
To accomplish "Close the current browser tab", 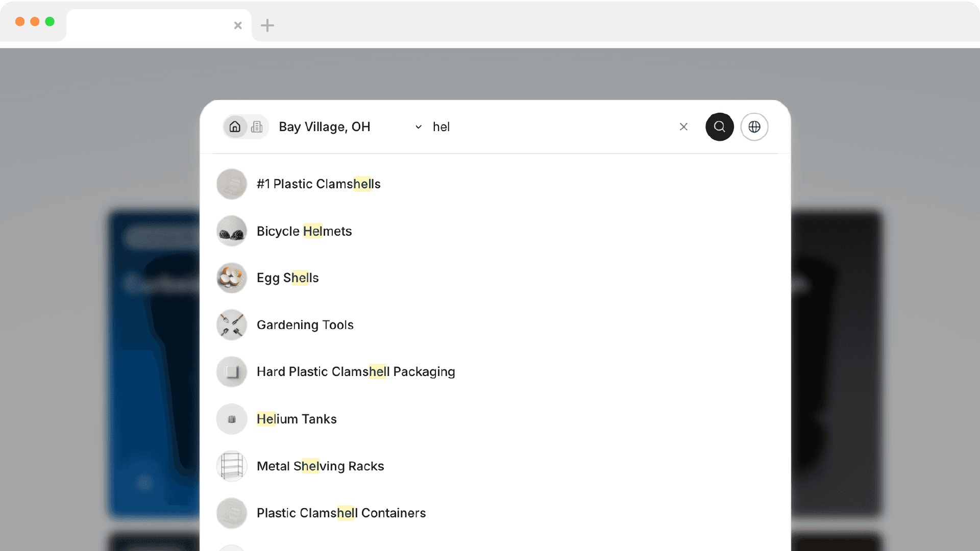I will click(238, 25).
